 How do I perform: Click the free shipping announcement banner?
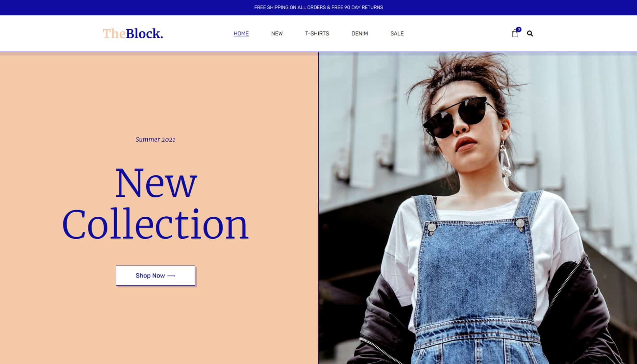(318, 7)
